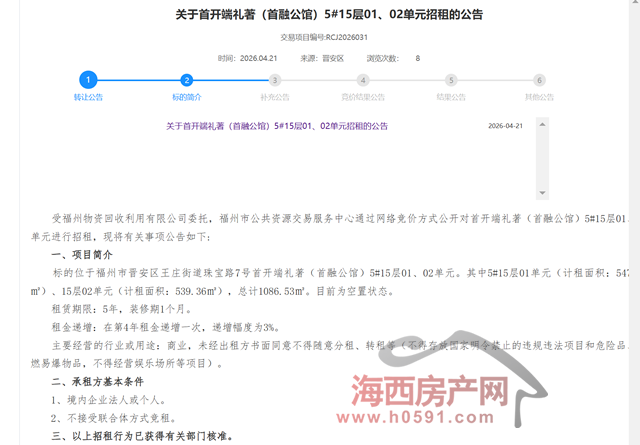Image resolution: width=640 pixels, height=445 pixels.
Task: Switch to the 标的简介 tab
Action: [x=186, y=97]
